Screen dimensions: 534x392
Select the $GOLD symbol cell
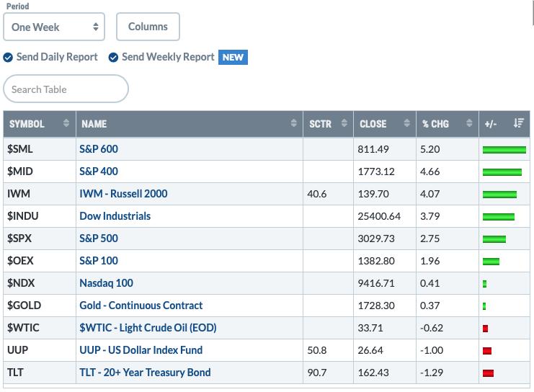40,305
